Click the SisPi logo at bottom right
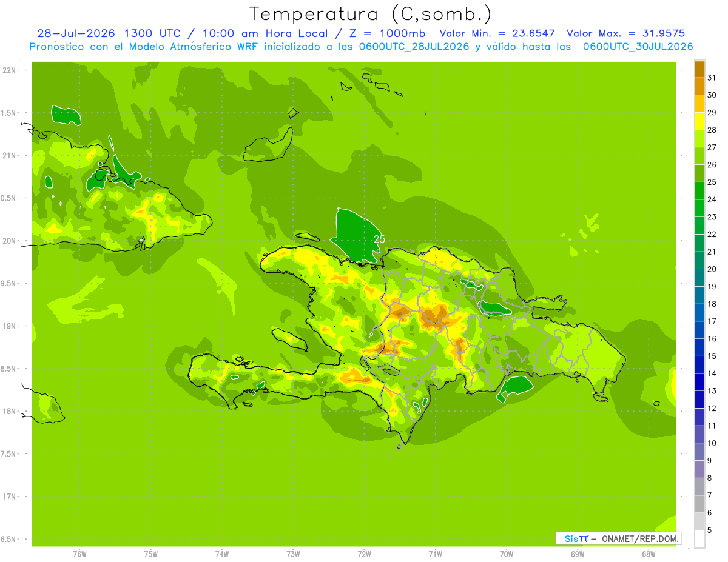Viewport: 728px width, 562px height. coord(576,538)
